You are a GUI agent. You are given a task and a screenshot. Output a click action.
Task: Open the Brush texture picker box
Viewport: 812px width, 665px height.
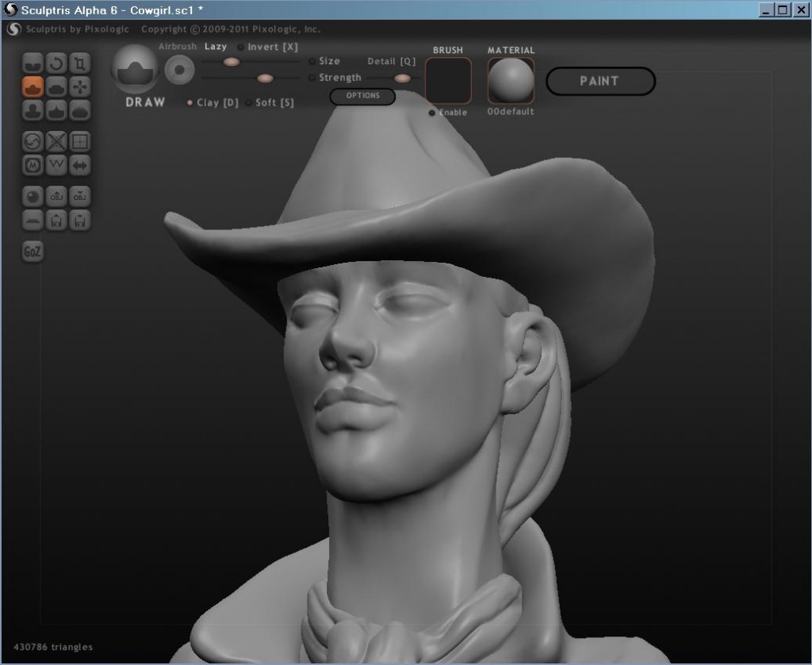pyautogui.click(x=448, y=80)
